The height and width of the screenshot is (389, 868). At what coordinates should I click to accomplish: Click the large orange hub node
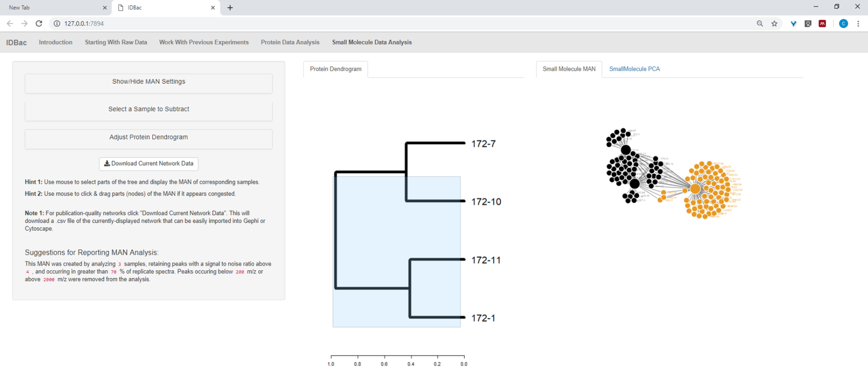[x=695, y=189]
